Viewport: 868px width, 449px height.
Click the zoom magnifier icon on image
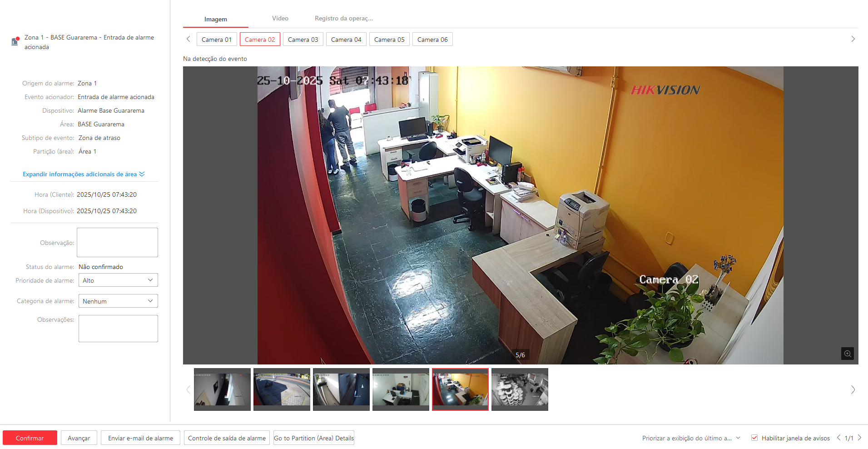click(x=847, y=354)
